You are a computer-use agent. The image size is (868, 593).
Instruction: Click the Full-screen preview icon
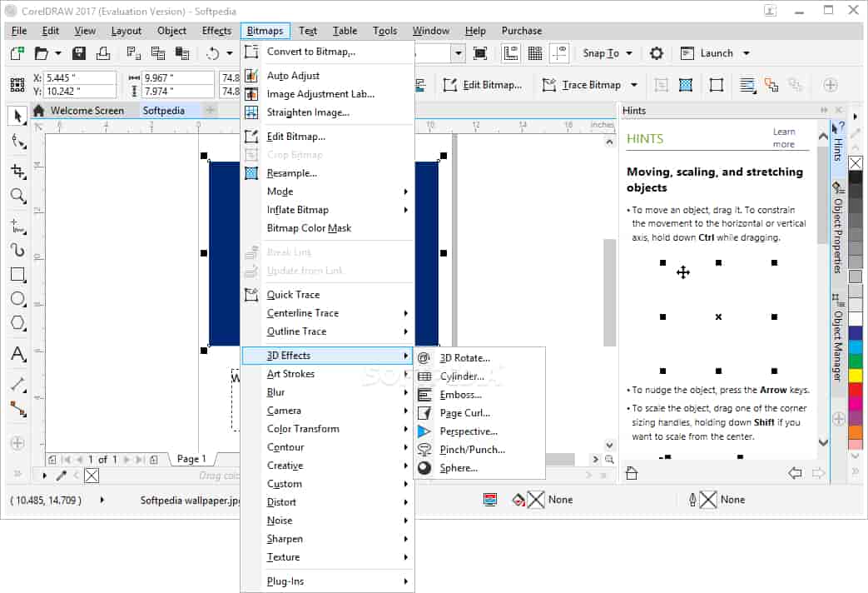480,53
